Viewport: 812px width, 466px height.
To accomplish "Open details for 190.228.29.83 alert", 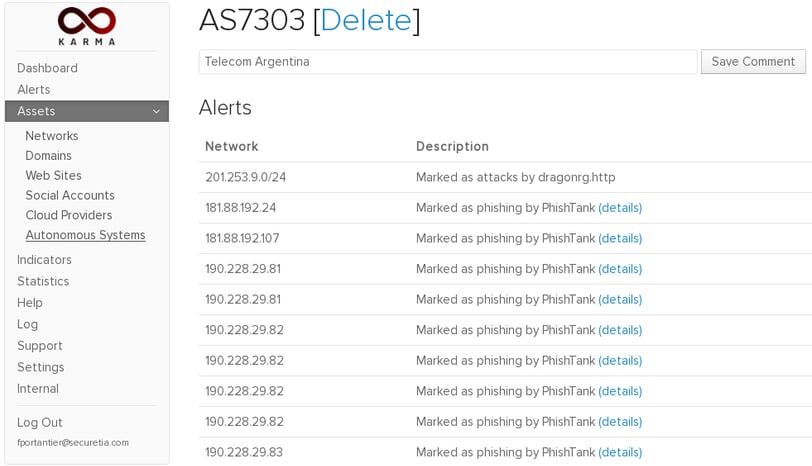I will 620,452.
